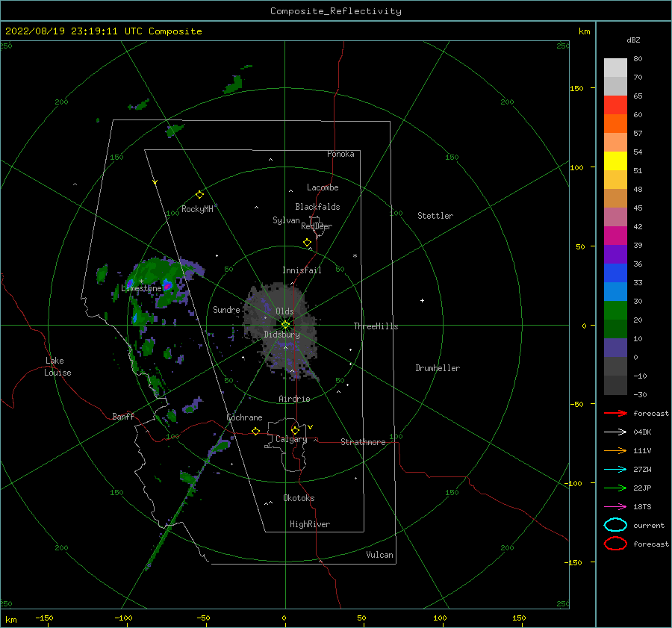Click the red forecast arrow legend icon
The height and width of the screenshot is (628, 672).
pos(615,413)
